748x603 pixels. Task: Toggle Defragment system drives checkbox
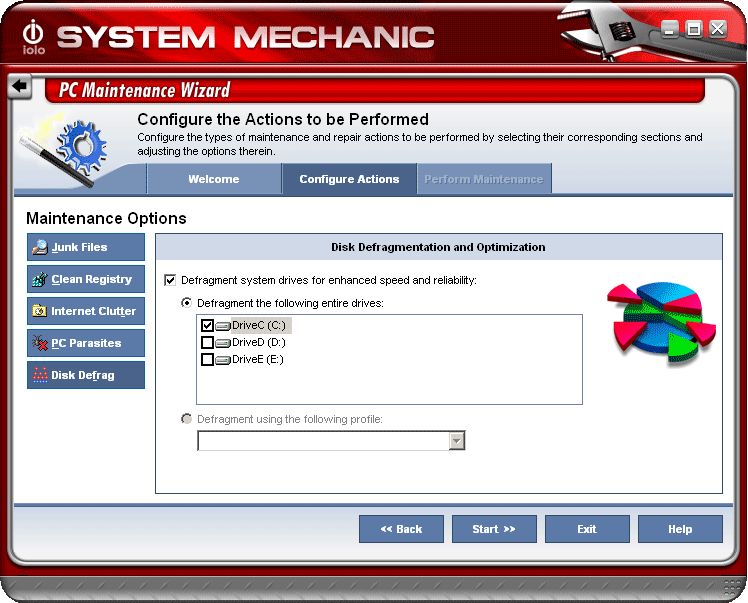[170, 280]
